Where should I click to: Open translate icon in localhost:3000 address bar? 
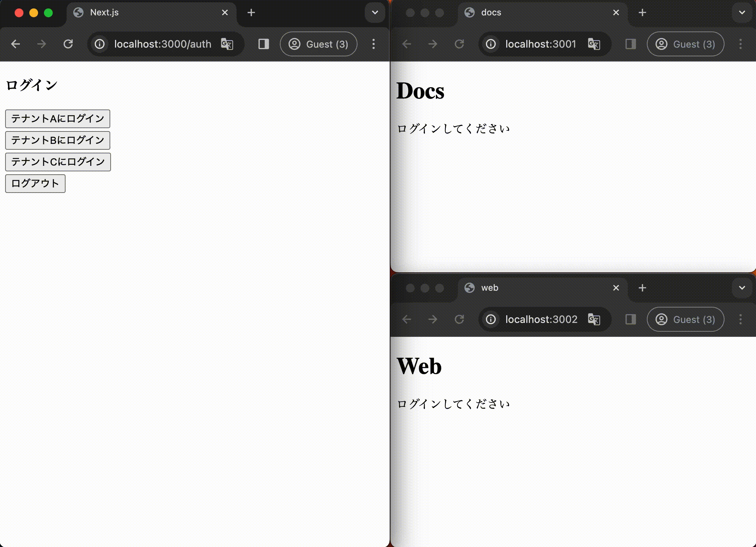point(227,44)
